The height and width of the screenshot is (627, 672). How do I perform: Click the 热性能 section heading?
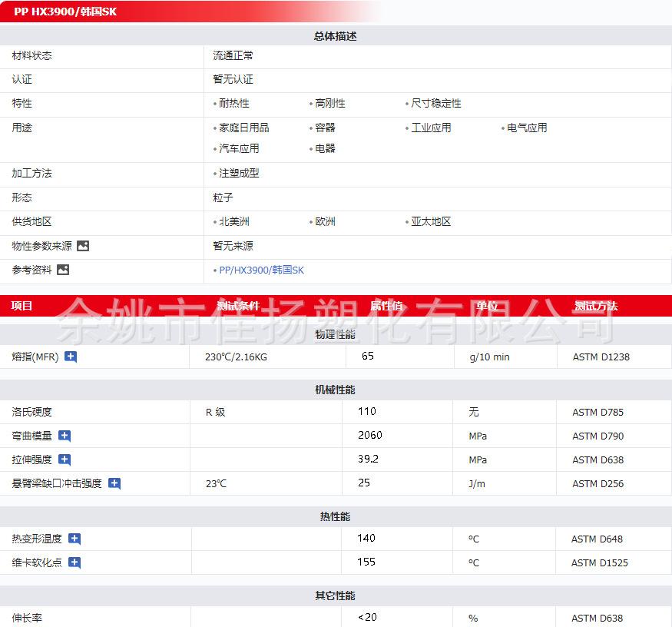[x=335, y=517]
